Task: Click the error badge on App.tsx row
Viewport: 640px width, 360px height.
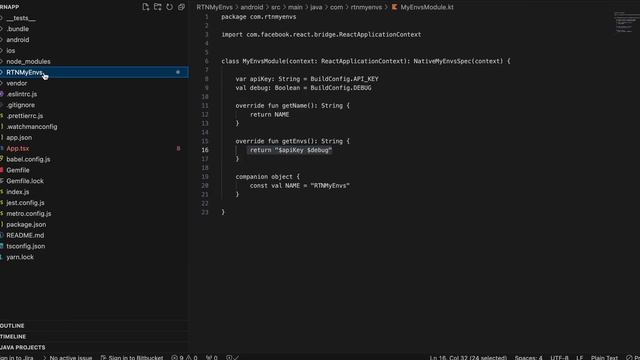Action: (x=178, y=149)
